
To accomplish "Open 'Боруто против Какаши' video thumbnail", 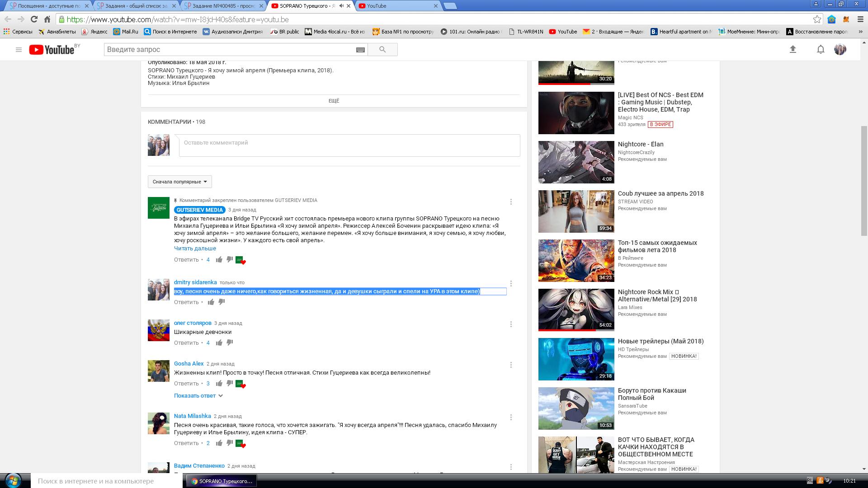I will tap(576, 408).
